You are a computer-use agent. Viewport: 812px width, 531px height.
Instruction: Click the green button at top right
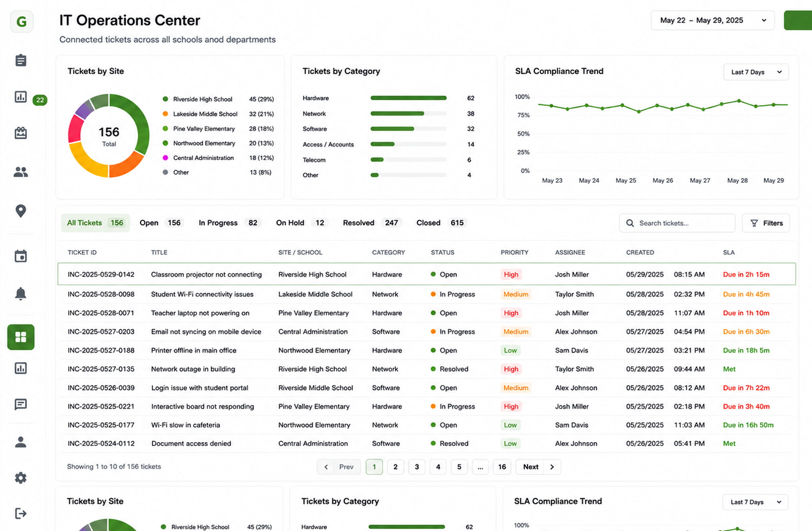click(798, 20)
